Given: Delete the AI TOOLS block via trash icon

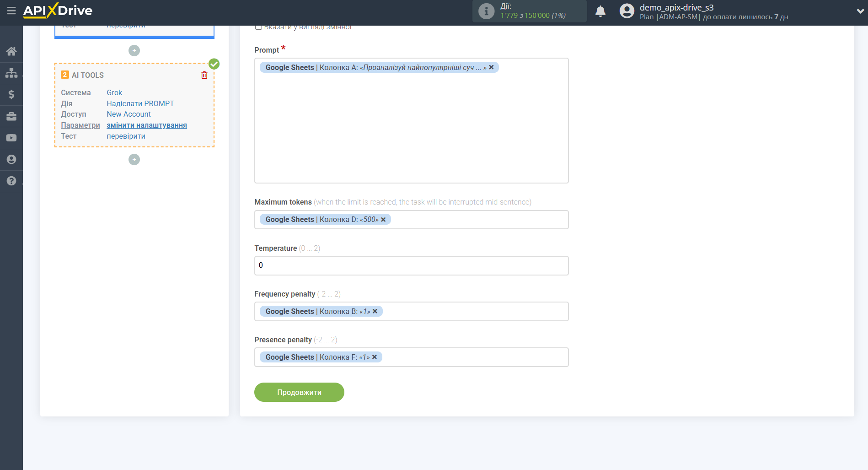Looking at the screenshot, I should (x=204, y=75).
